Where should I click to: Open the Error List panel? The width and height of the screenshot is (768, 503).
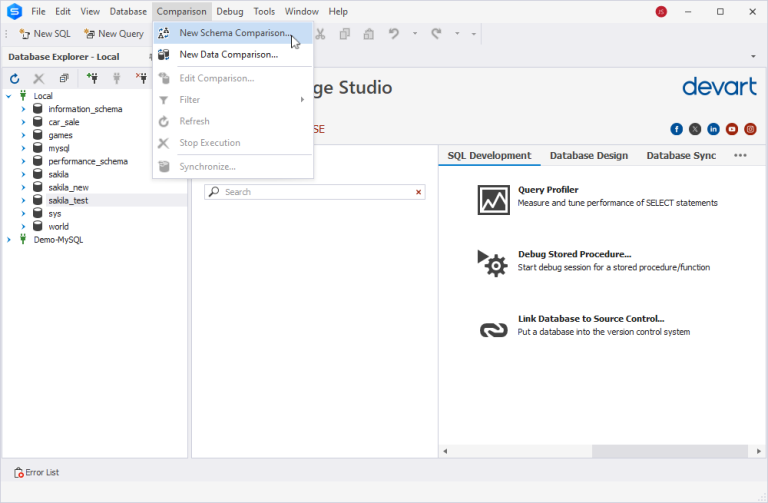coord(37,472)
